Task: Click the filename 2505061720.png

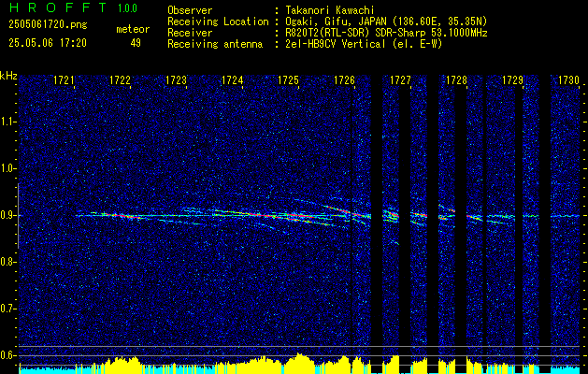Action: (x=48, y=25)
